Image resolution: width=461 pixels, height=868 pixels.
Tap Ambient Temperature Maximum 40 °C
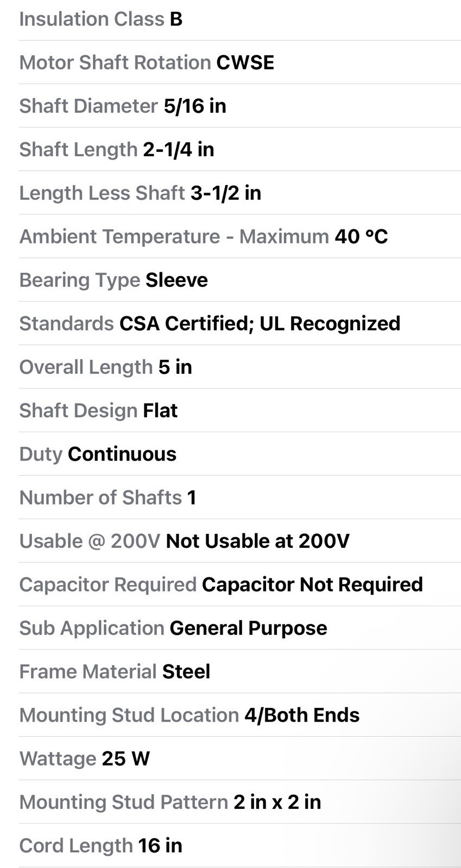tap(239, 237)
